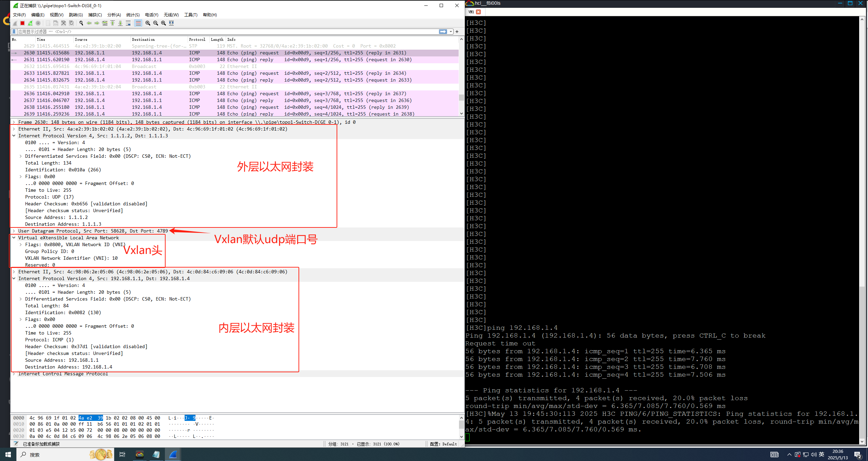Collapse Virtual eXtensible Local Area Network

tap(14, 238)
